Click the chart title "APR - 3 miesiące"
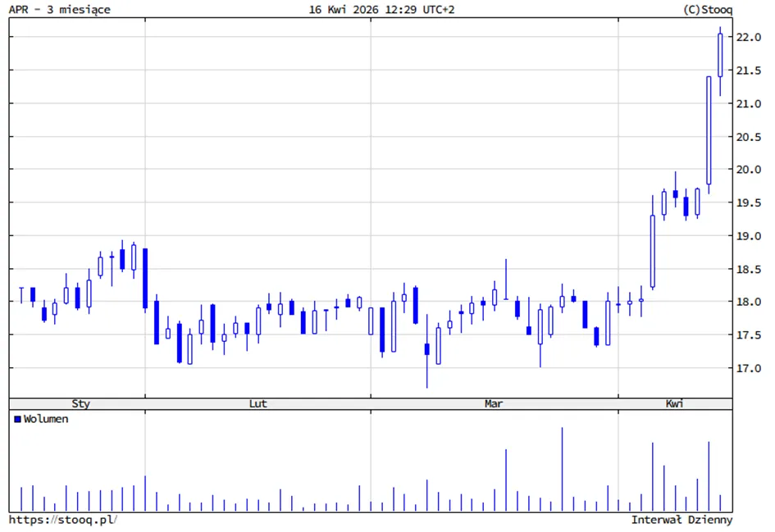This screenshot has width=775, height=532. tap(59, 9)
